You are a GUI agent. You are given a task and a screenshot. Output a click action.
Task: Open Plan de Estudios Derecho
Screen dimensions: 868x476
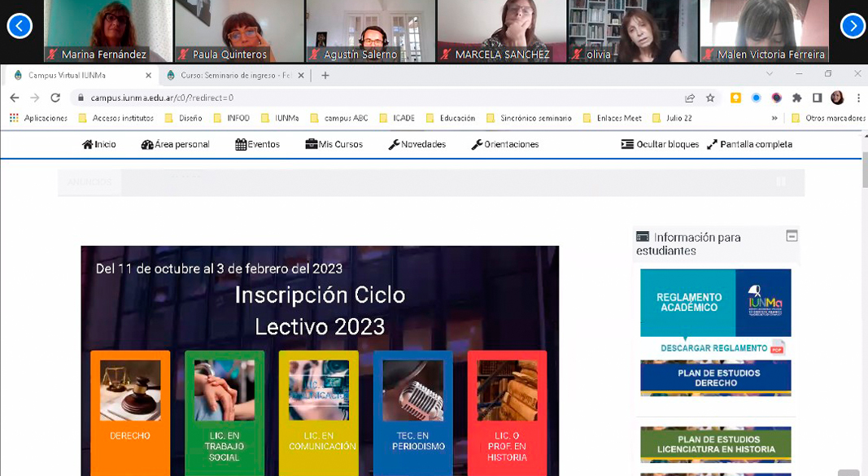[716, 378]
